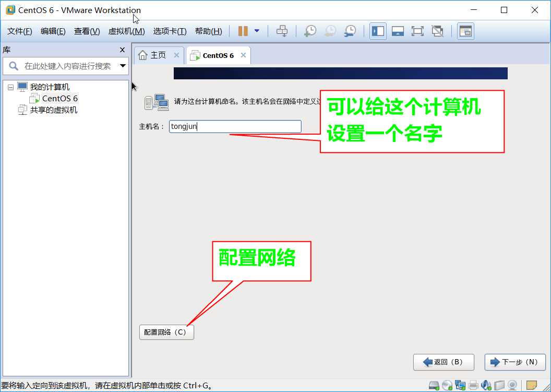Open the 虚拟机(M) menu
This screenshot has width=551, height=392.
pos(126,31)
